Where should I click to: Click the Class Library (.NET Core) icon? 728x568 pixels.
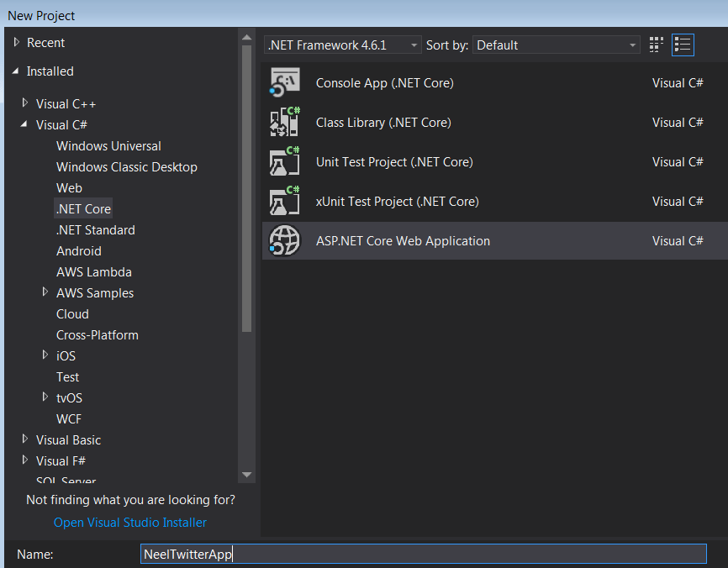(x=284, y=123)
